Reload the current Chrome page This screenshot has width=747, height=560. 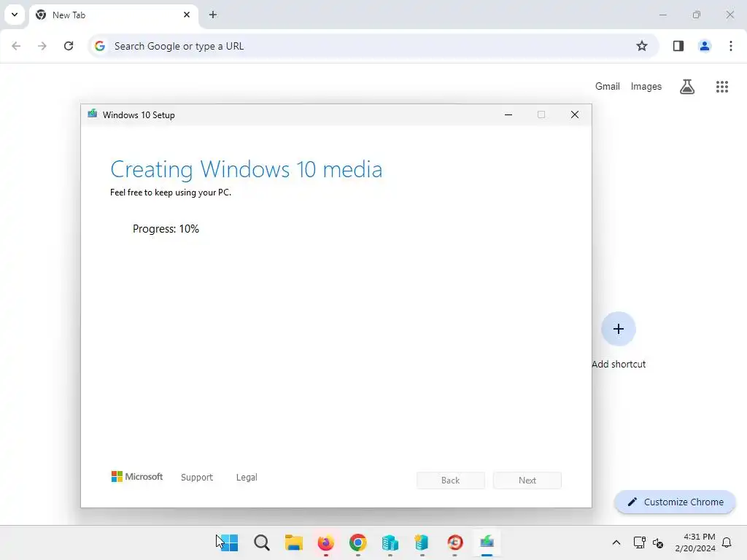(69, 46)
